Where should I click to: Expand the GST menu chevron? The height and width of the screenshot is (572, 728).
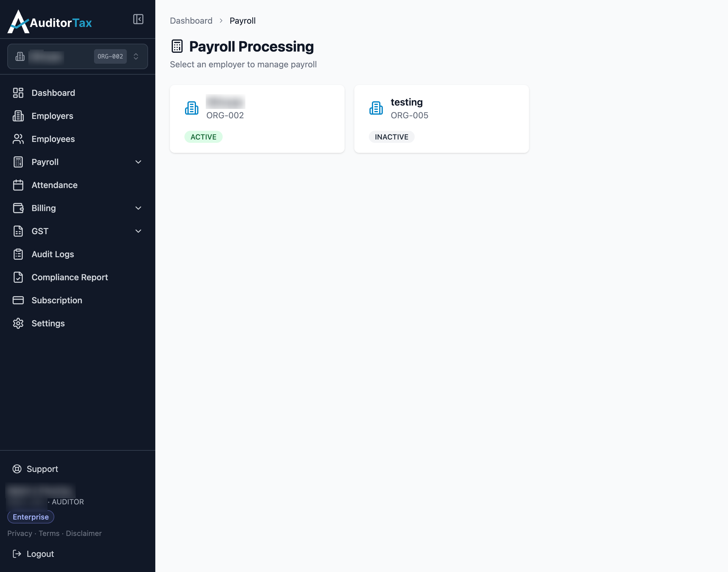tap(138, 231)
